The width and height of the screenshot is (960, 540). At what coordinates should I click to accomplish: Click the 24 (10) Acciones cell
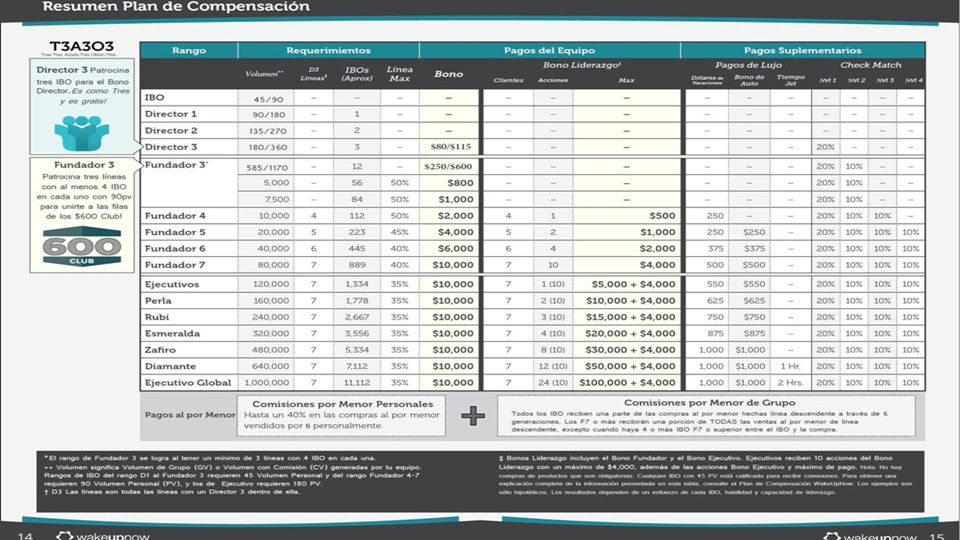pyautogui.click(x=553, y=383)
